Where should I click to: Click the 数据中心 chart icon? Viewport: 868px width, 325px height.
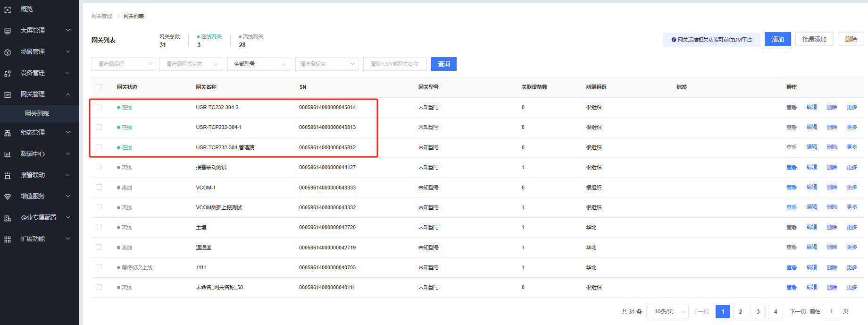point(8,154)
